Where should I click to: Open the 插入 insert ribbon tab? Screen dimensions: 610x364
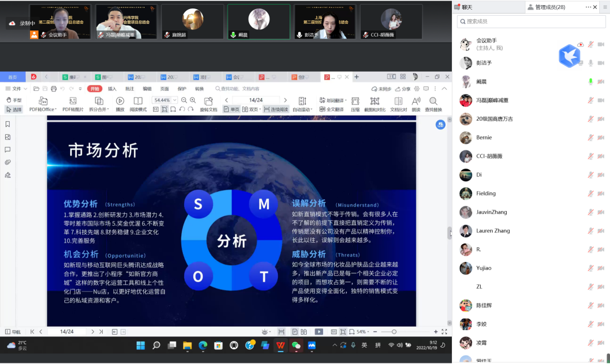click(x=112, y=89)
